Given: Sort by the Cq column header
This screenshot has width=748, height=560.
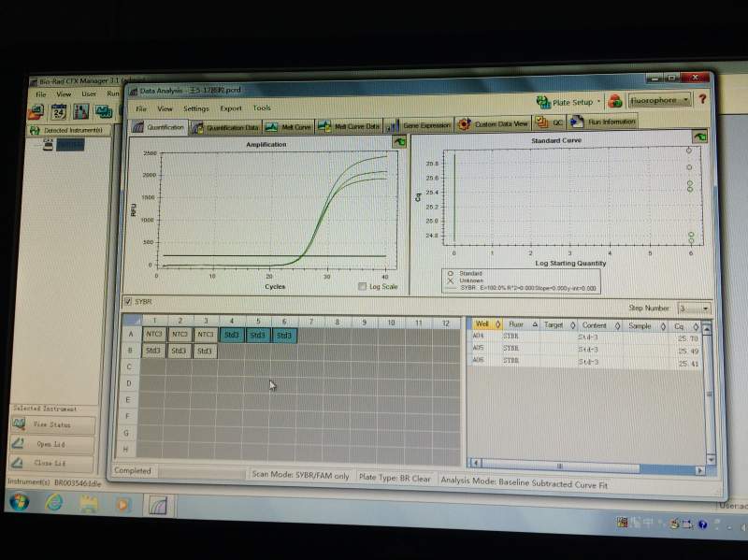Looking at the screenshot, I should point(685,327).
